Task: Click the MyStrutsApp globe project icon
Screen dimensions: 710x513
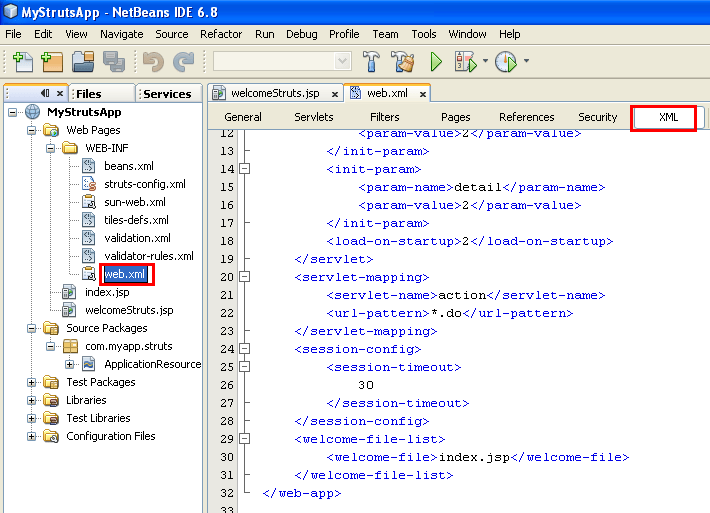Action: (33, 112)
